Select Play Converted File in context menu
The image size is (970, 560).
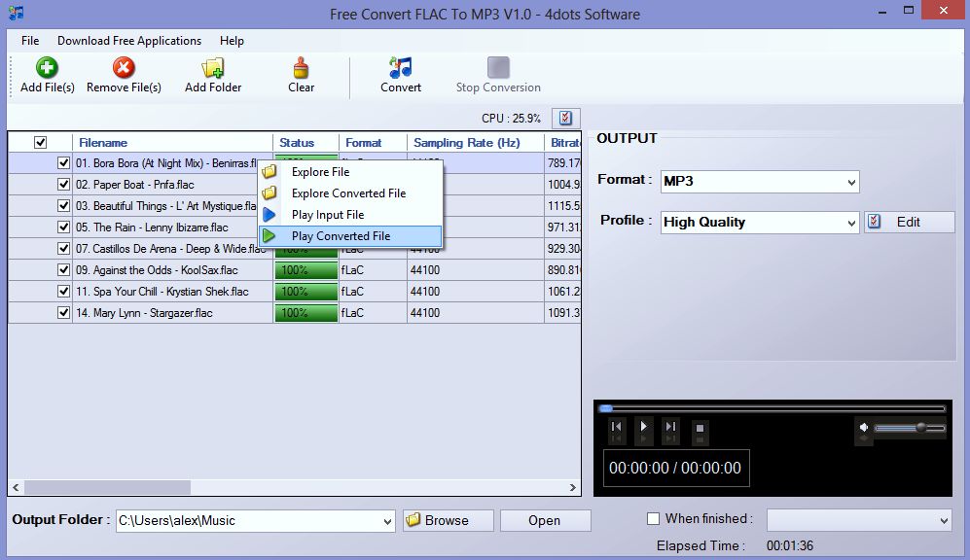(350, 236)
